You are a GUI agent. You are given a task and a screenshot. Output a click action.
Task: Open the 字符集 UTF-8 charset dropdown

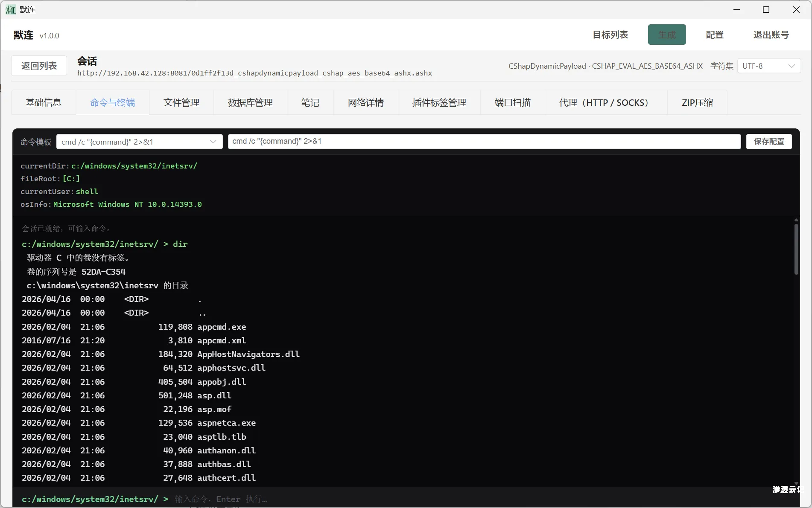tap(768, 66)
